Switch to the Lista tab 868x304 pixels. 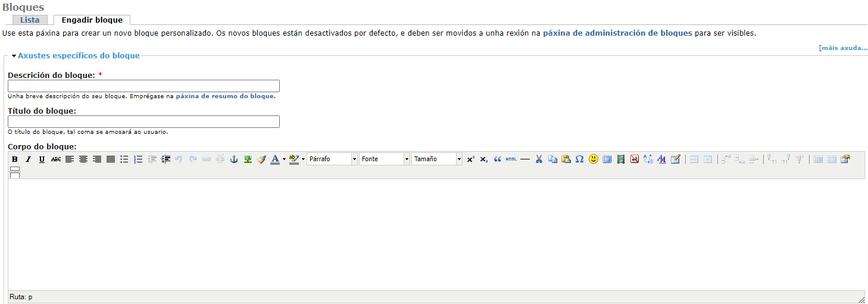click(30, 20)
